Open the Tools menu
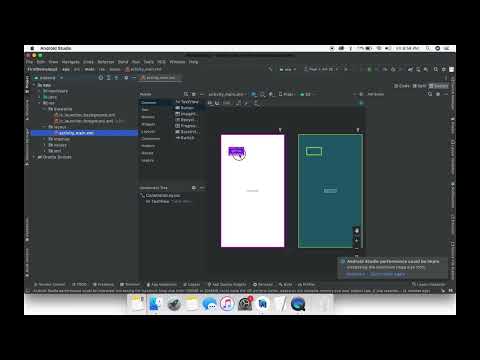 (x=149, y=62)
